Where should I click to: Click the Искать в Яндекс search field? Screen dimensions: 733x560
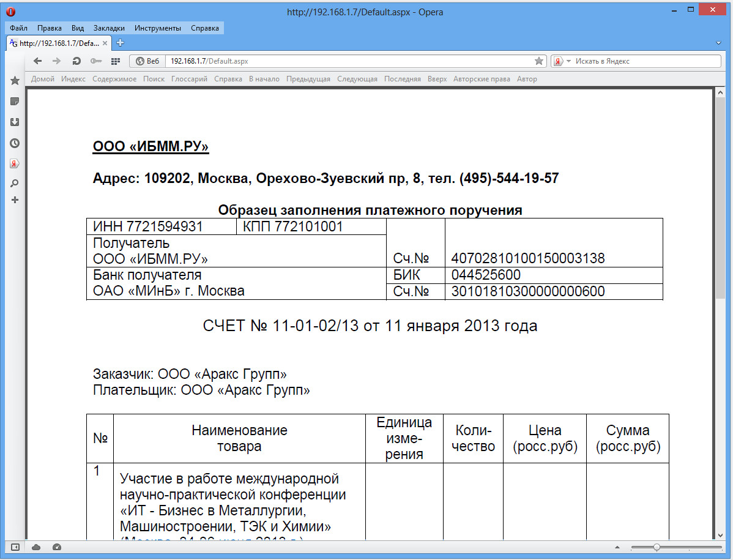tap(647, 61)
